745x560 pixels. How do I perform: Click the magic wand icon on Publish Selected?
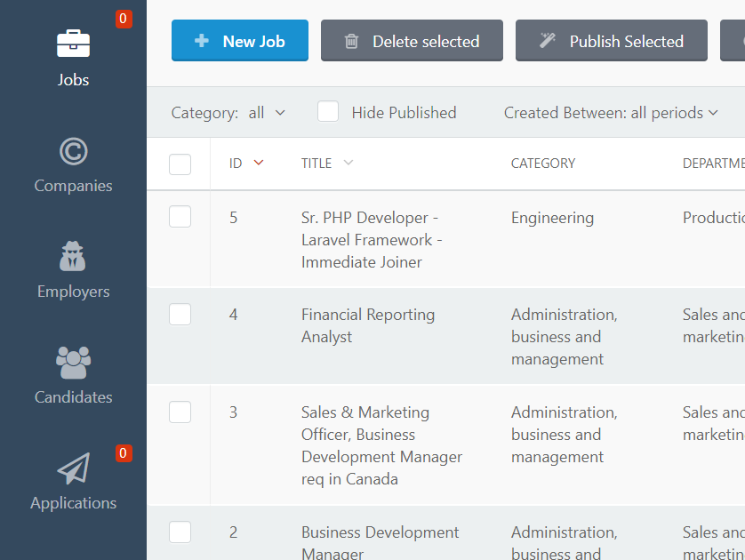[548, 41]
